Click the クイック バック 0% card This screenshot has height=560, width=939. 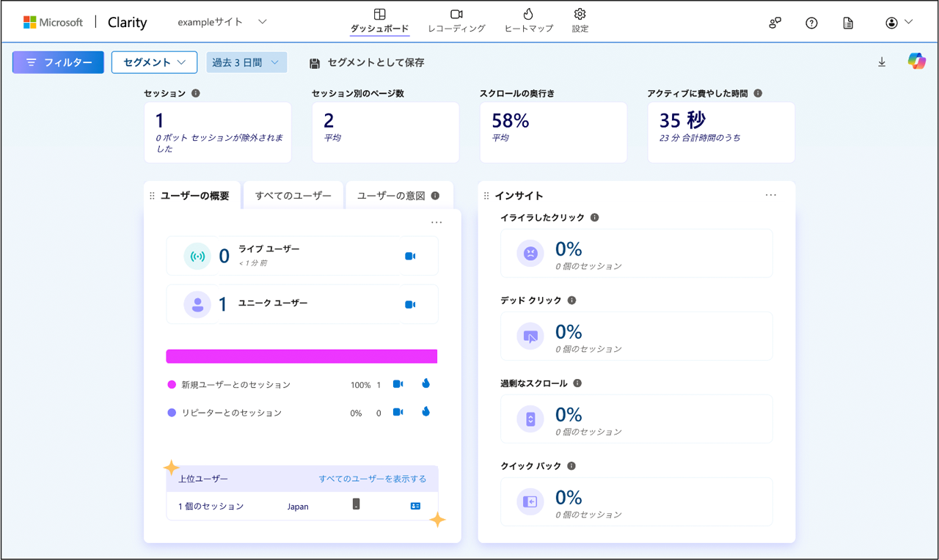(x=636, y=502)
